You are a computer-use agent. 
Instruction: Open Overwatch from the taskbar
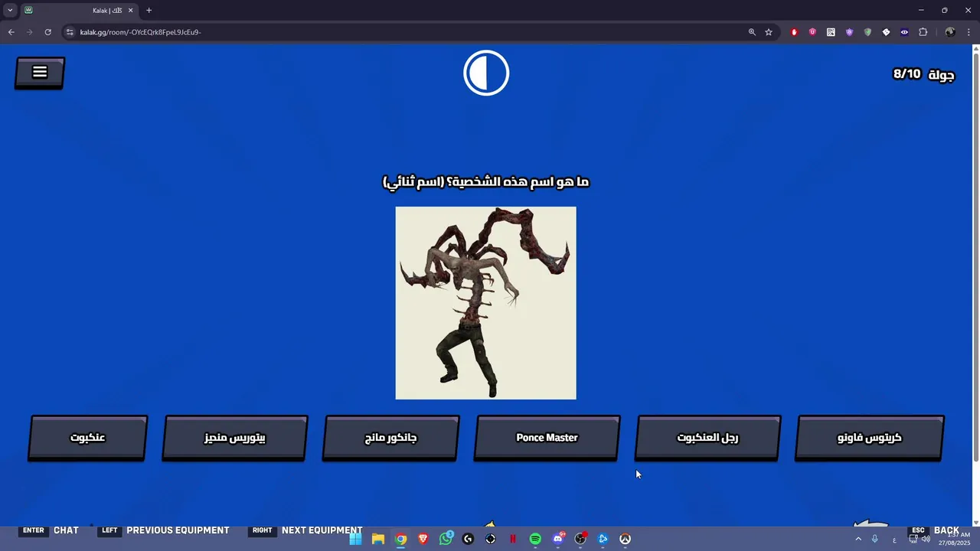(x=626, y=539)
